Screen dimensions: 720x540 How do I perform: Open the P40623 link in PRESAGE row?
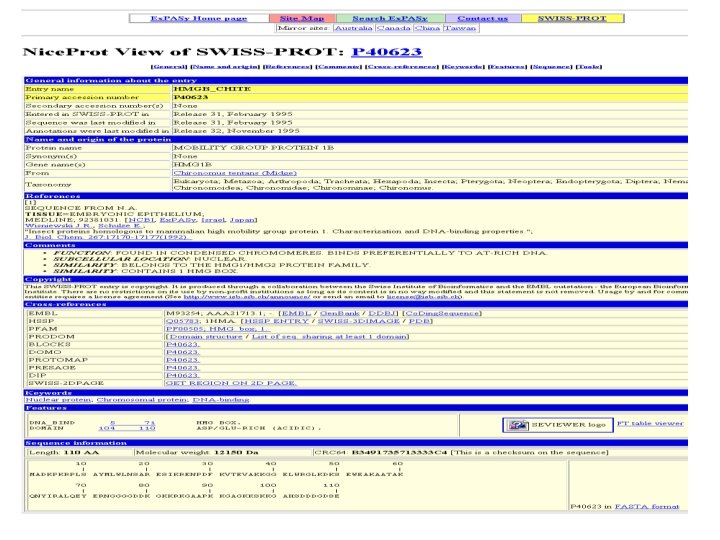click(x=182, y=368)
